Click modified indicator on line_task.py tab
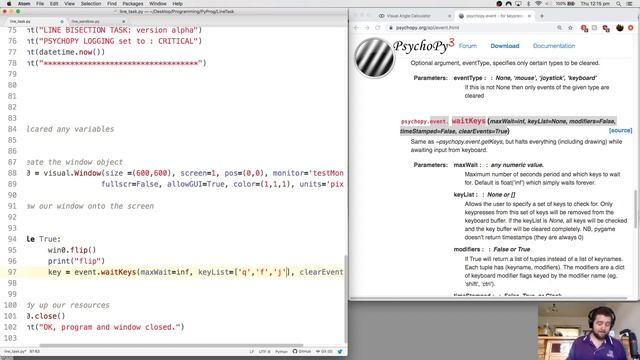This screenshot has width=640, height=360. (62, 21)
